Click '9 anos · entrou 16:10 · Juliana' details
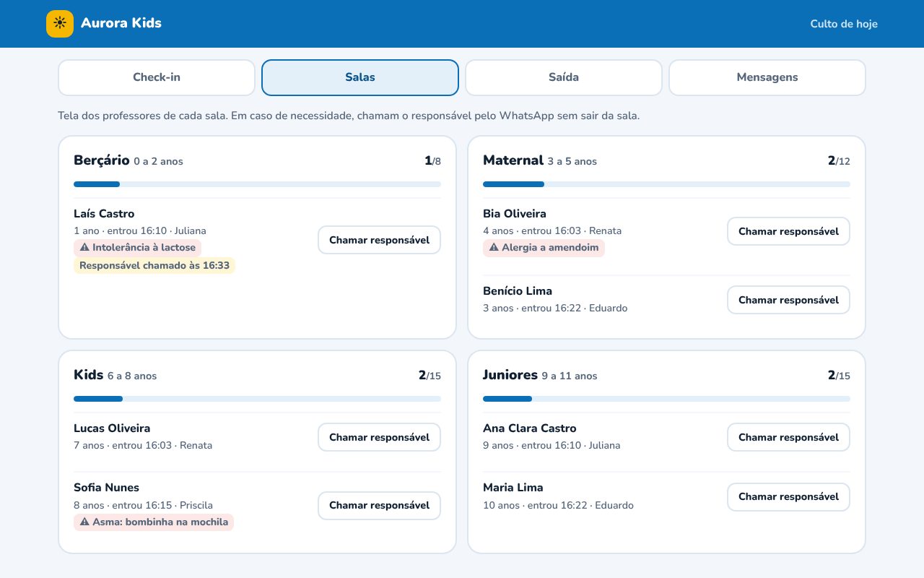The image size is (924, 578). pos(552,446)
